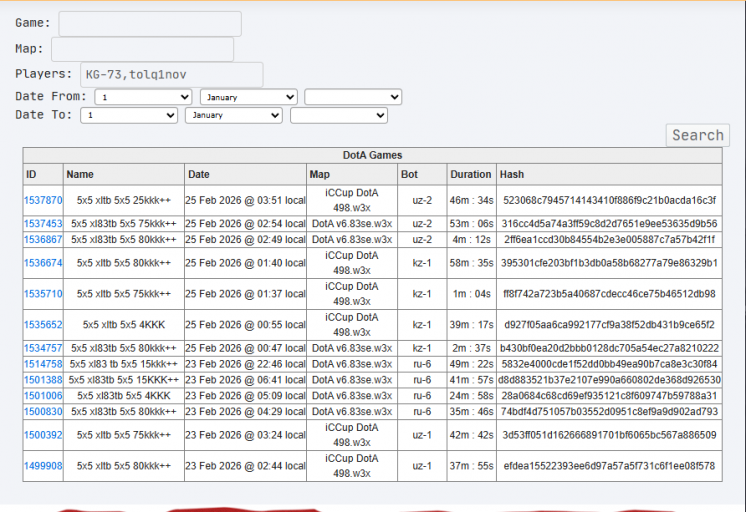Open game ID 1514758 link
Image resolution: width=746 pixels, height=512 pixels.
(43, 364)
